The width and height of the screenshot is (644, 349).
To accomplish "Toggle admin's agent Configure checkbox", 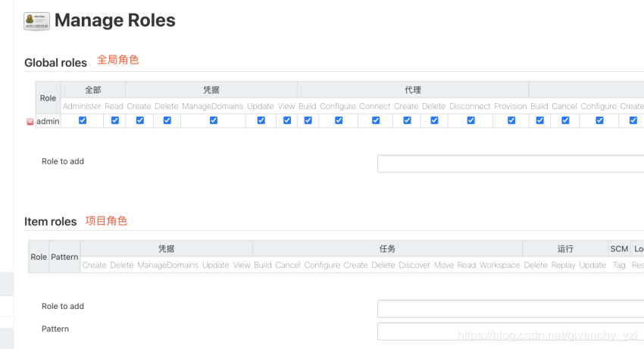I will (x=339, y=120).
